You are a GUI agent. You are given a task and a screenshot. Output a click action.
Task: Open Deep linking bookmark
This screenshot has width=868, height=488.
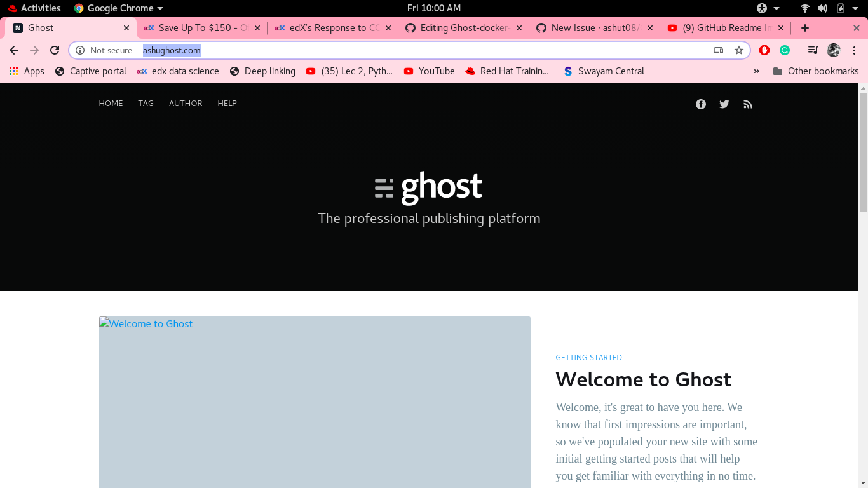pos(262,71)
